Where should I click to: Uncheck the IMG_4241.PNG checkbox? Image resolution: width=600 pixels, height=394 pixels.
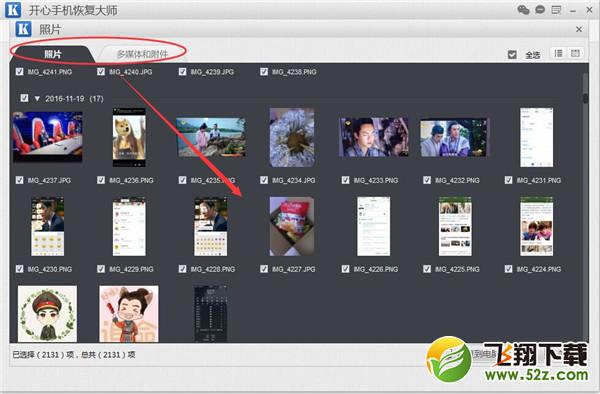coord(20,72)
